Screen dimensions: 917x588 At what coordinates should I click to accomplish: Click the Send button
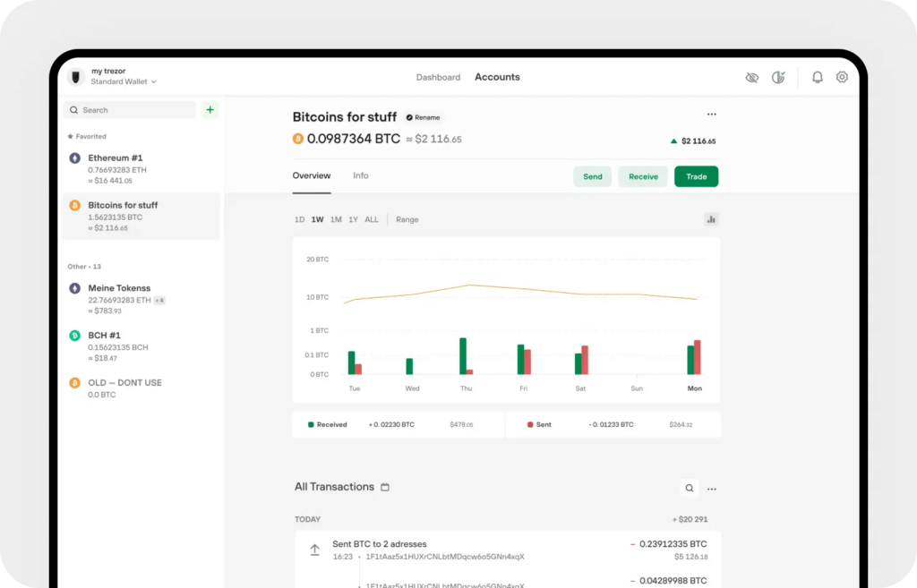(x=592, y=176)
